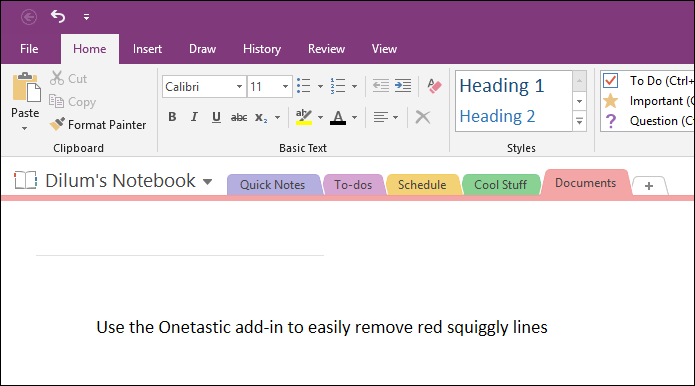This screenshot has width=695, height=386.
Task: Open the Customize Quick Access Toolbar arrow
Action: point(86,17)
